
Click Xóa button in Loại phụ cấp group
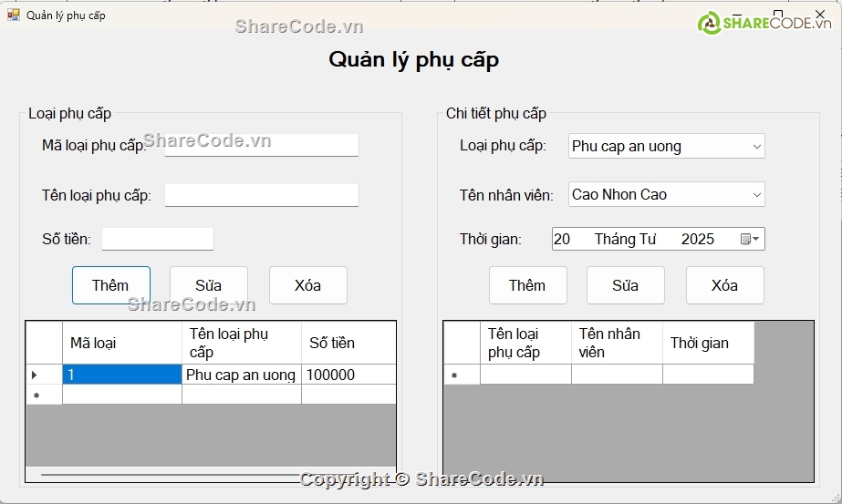pos(308,285)
